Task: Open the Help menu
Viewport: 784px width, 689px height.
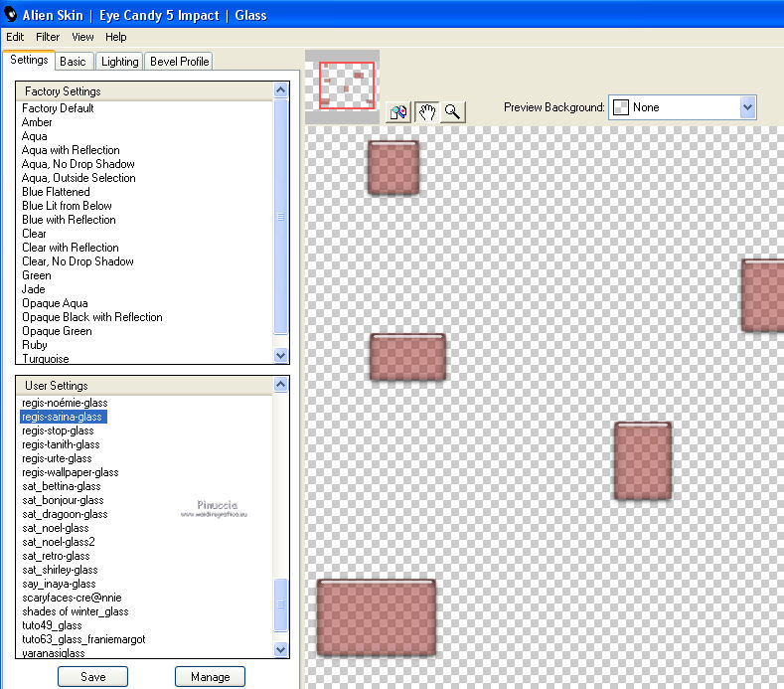Action: [116, 37]
